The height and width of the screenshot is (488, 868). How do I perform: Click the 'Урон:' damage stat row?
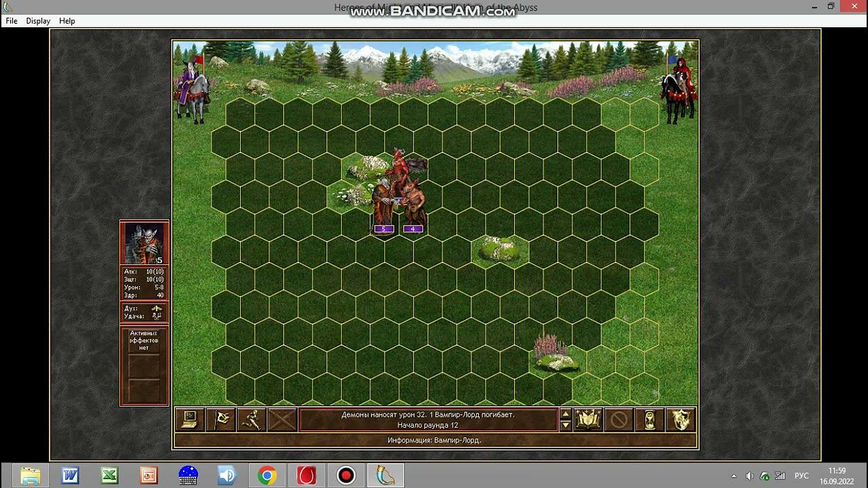click(x=144, y=287)
